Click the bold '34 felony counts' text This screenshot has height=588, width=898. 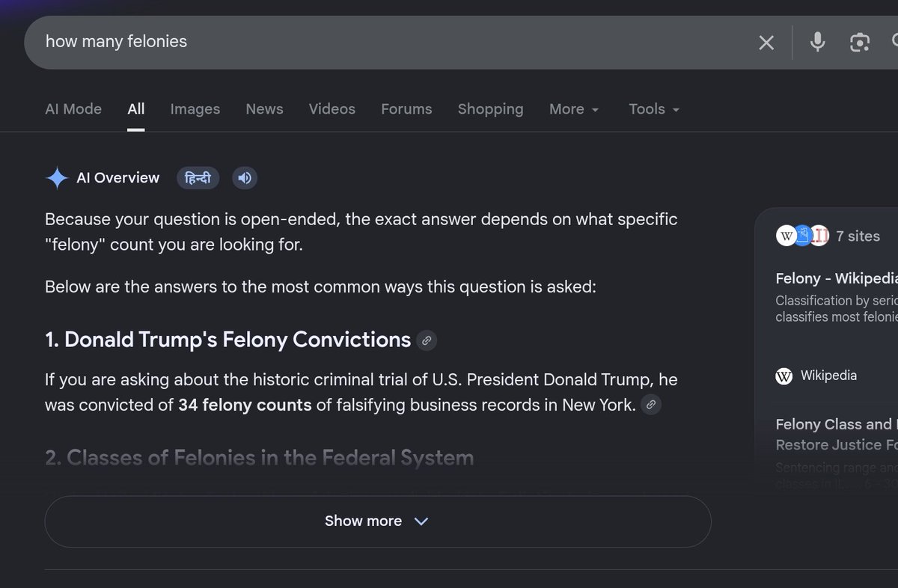(245, 405)
